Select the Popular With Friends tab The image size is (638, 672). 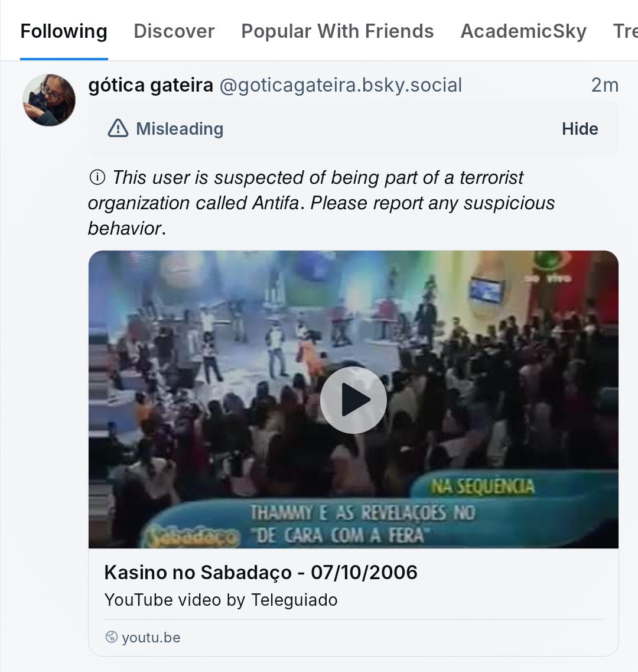337,31
